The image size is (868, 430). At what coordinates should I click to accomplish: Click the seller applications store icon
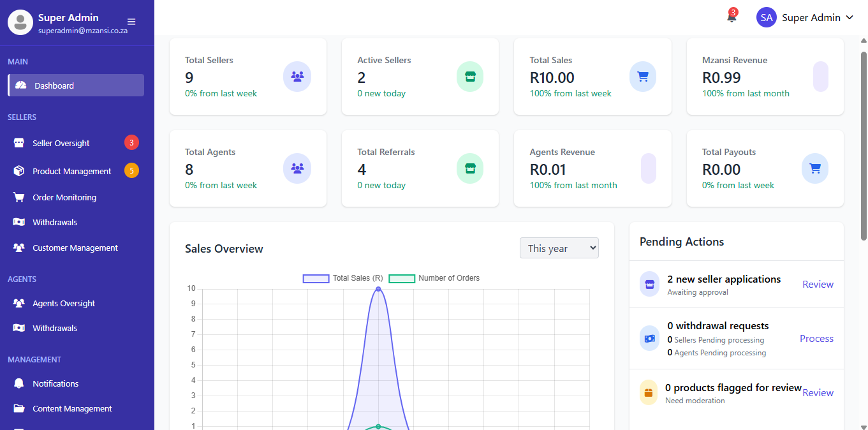tap(649, 285)
